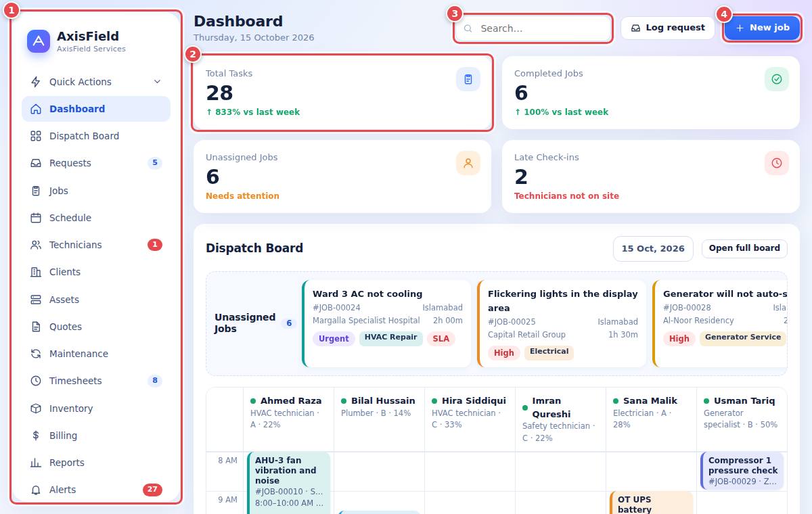
Task: Expand the Quick Actions chevron
Action: coord(157,82)
